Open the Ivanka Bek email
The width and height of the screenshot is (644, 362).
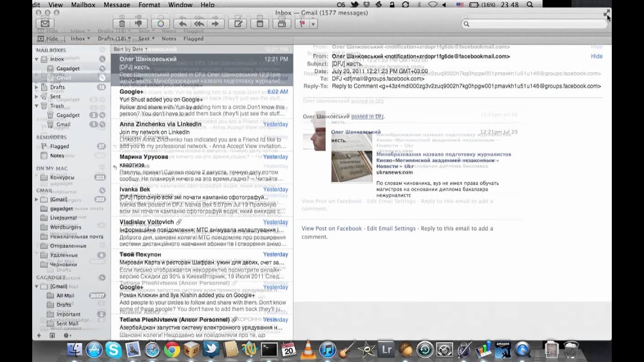[x=202, y=201]
